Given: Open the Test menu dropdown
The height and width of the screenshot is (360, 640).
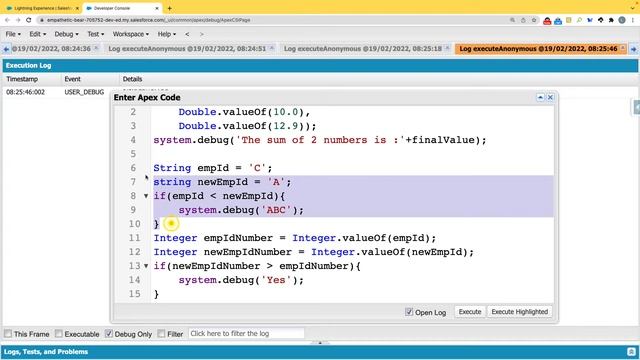Looking at the screenshot, I should 96,34.
